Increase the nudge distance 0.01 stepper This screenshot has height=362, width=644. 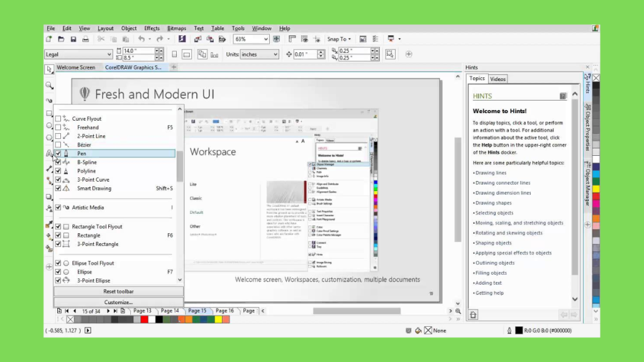click(x=321, y=52)
